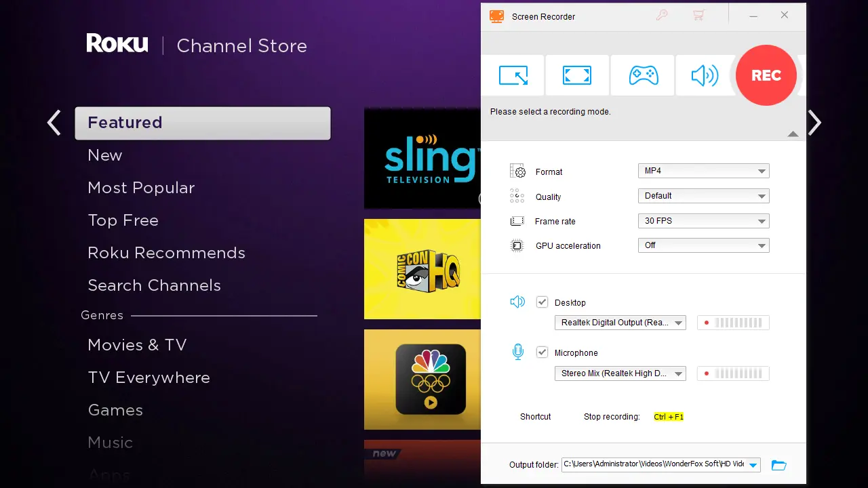Close the Screen Recorder window

coord(785,16)
